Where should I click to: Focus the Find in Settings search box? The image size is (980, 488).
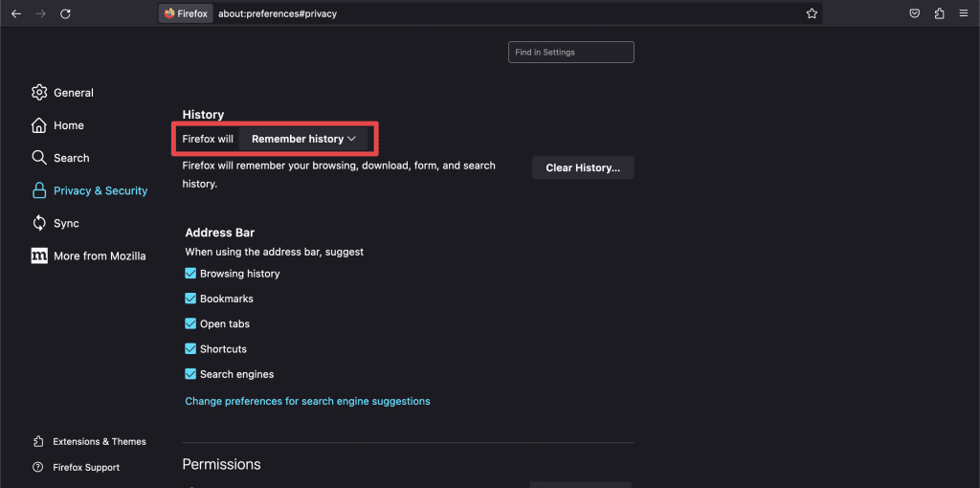tap(570, 53)
